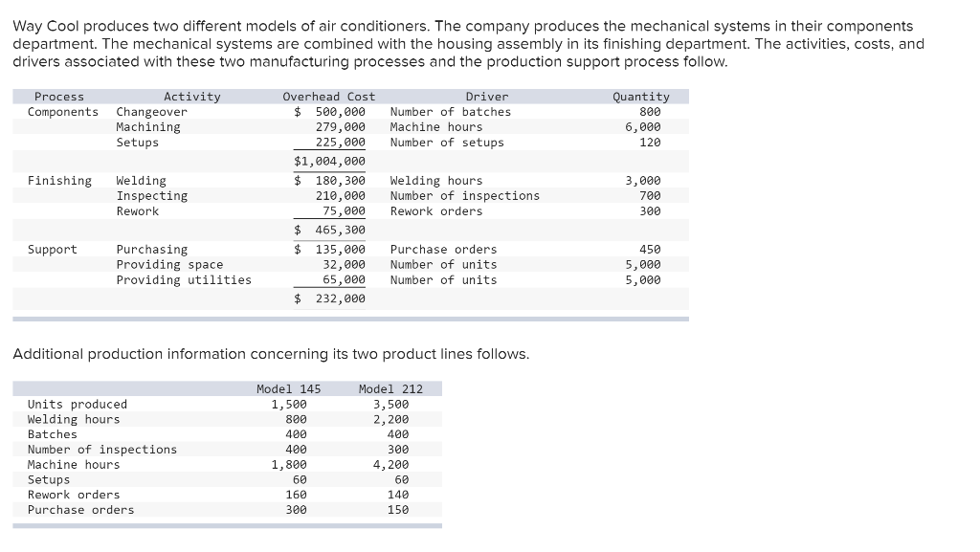Image resolution: width=980 pixels, height=552 pixels.
Task: Select the units produced value '1,500'
Action: (289, 405)
